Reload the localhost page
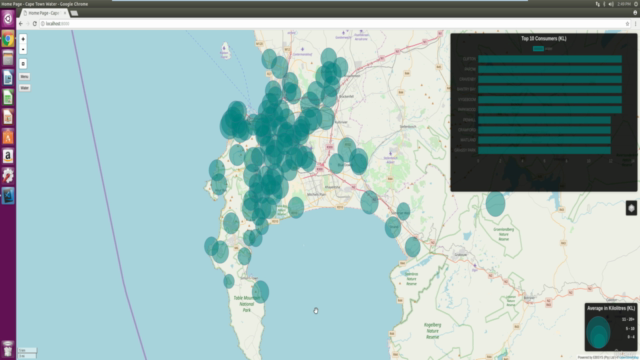This screenshot has height=360, width=640. (x=35, y=24)
